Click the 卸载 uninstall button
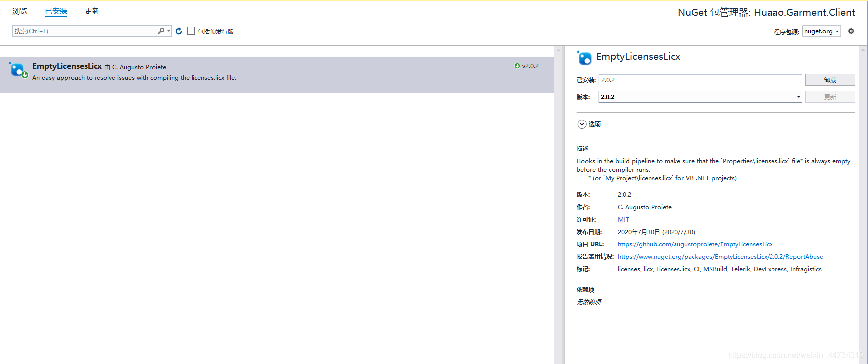Image resolution: width=868 pixels, height=364 pixels. [830, 80]
